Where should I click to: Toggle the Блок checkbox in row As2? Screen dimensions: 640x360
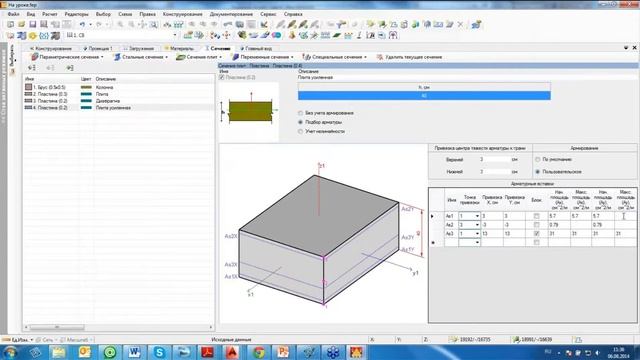(536, 225)
